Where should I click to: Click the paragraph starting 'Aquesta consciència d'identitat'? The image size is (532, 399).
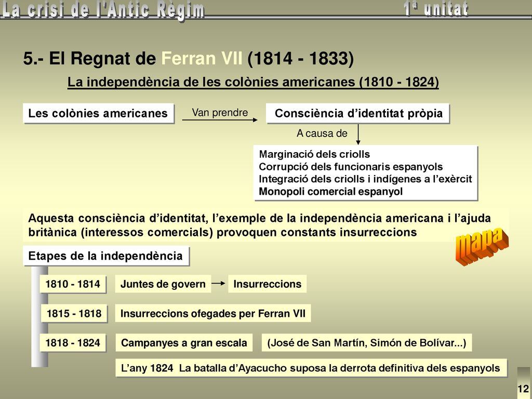pos(266,225)
